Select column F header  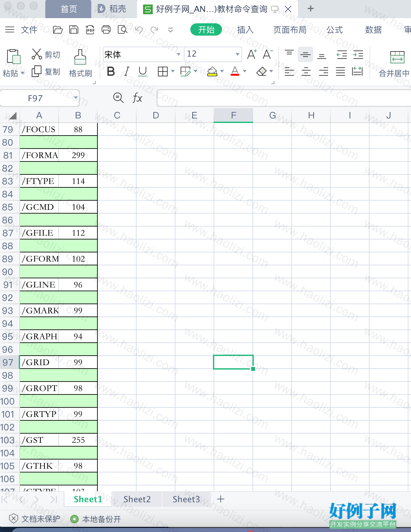pyautogui.click(x=233, y=116)
